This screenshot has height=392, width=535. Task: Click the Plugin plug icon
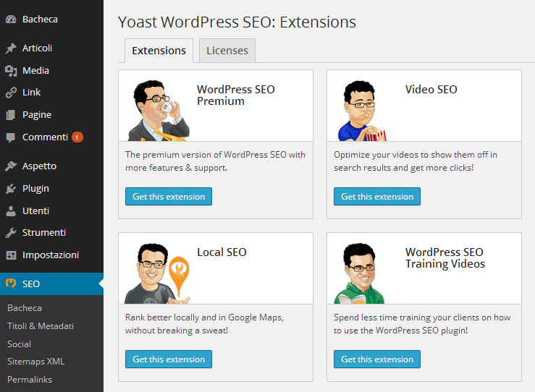[x=11, y=189]
